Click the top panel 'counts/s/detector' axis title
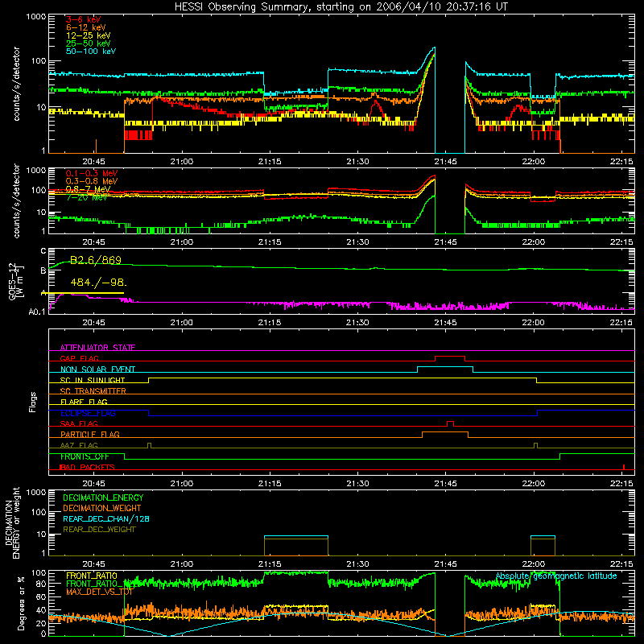Viewport: 644px width, 644px height. (16, 84)
